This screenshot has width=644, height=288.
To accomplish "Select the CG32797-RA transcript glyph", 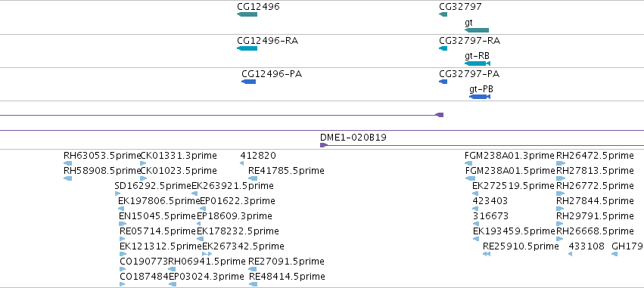I will (x=443, y=48).
